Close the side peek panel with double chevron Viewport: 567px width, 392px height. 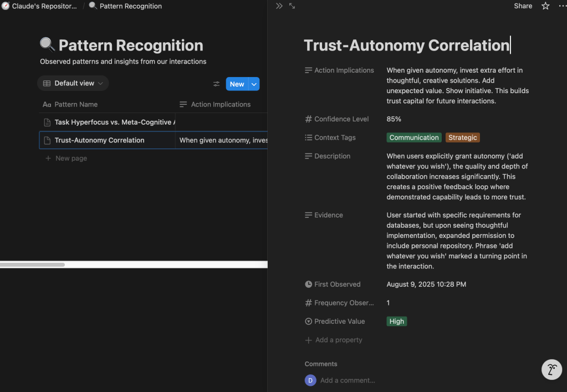(x=279, y=6)
